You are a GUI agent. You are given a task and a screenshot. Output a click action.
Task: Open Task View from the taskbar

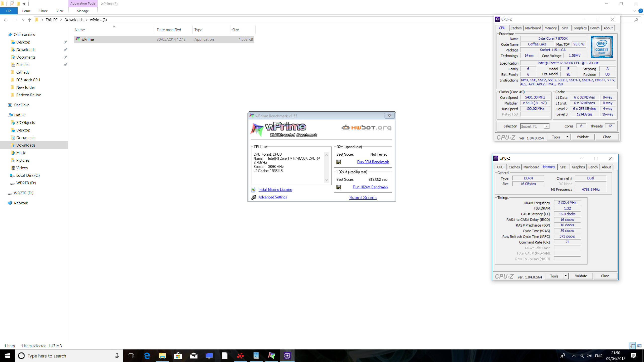coord(131,356)
